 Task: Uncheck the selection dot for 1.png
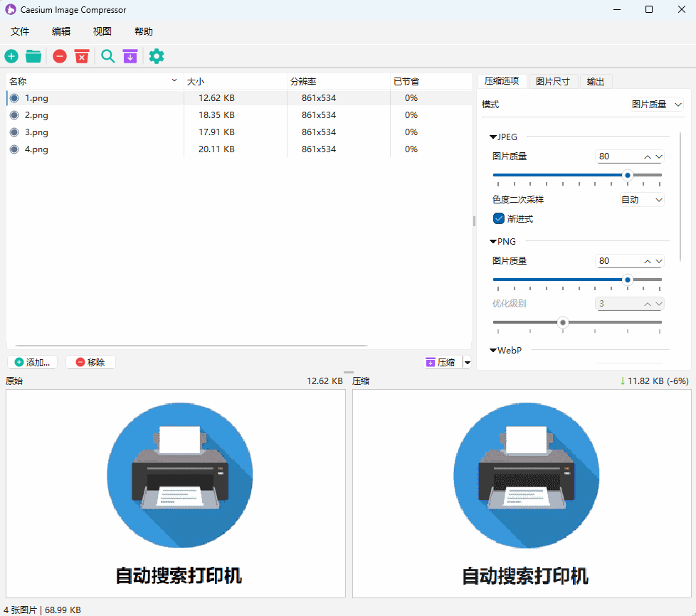(14, 97)
